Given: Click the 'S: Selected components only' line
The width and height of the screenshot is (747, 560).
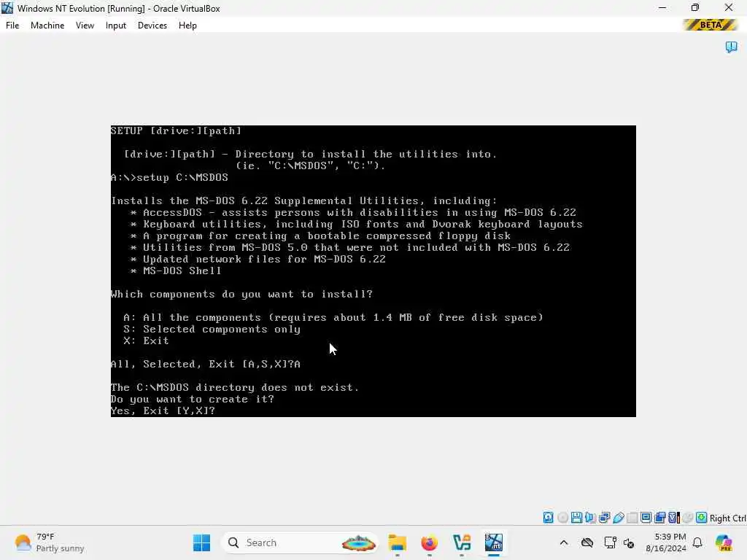Looking at the screenshot, I should [x=212, y=329].
